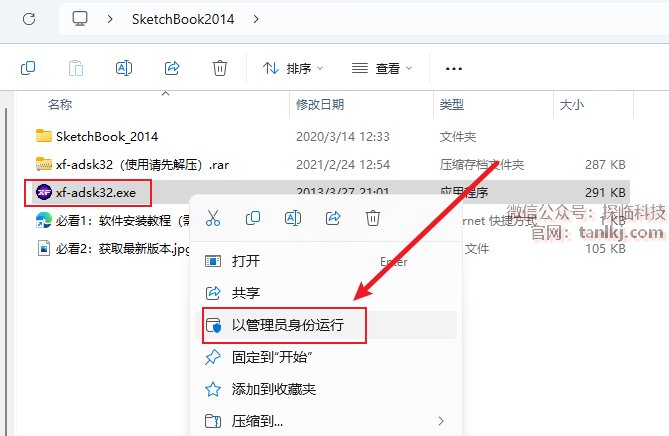Sort by the 名称 column header
This screenshot has height=436, width=669.
point(60,105)
